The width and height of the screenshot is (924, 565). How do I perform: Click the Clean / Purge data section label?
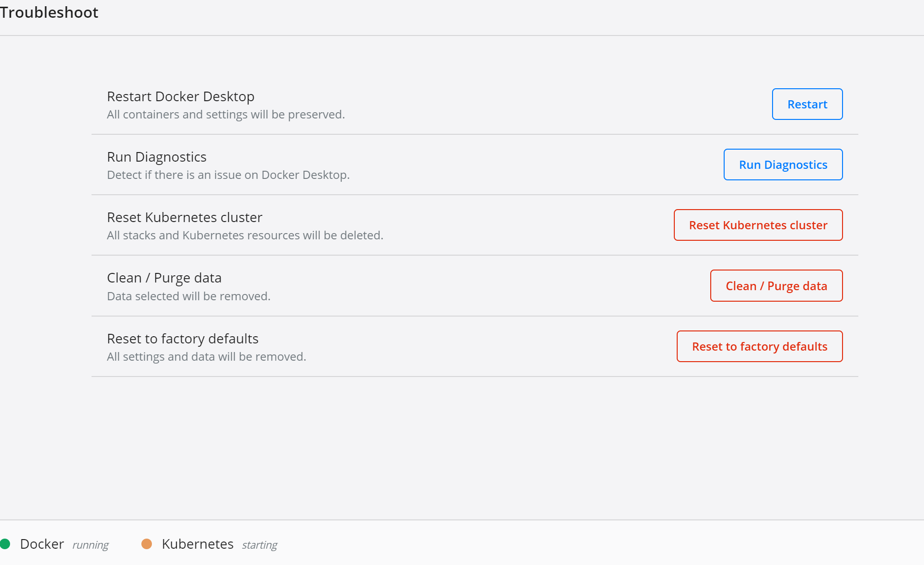(164, 277)
